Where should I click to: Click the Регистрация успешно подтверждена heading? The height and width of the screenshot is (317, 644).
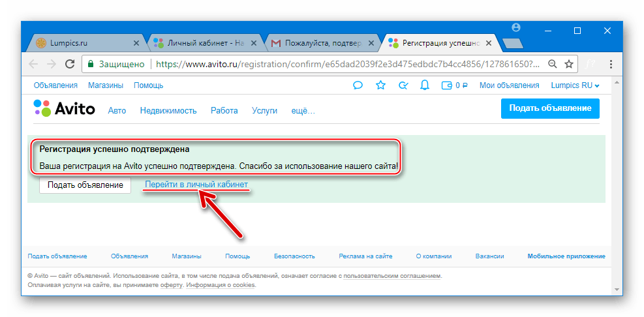(x=114, y=149)
